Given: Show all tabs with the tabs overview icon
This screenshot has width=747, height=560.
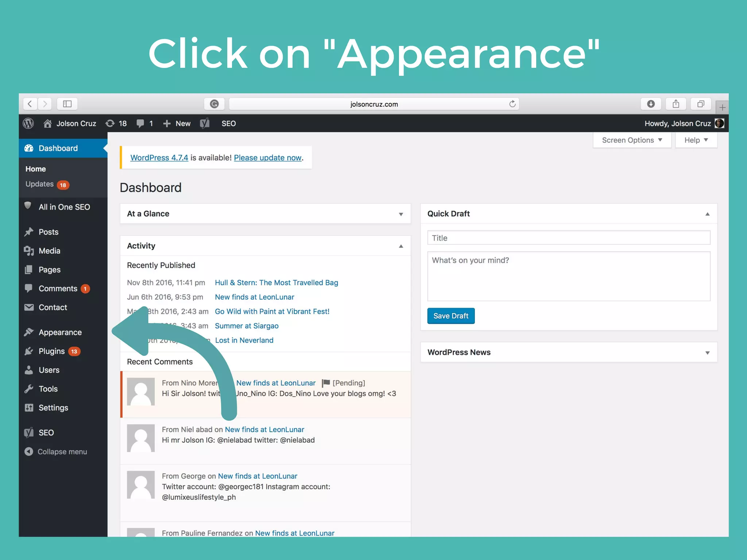Looking at the screenshot, I should tap(701, 104).
